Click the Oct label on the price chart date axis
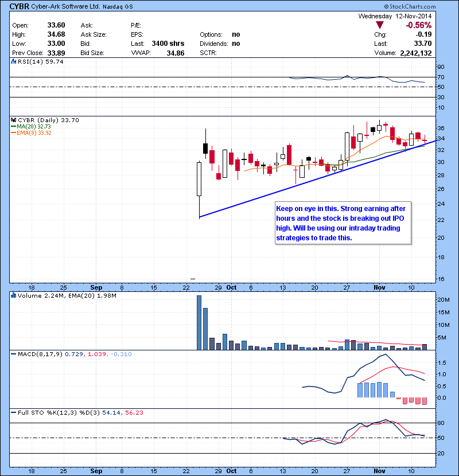This screenshot has height=476, width=459. [x=231, y=287]
